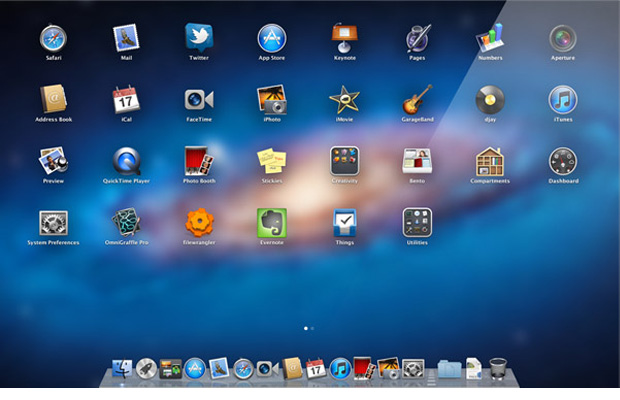The image size is (620, 400).
Task: Open Address Book in the Launchpad grid
Action: click(x=53, y=99)
